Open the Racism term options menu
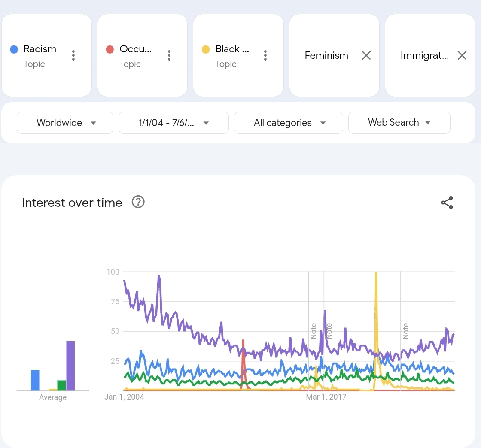481x448 pixels. 73,55
